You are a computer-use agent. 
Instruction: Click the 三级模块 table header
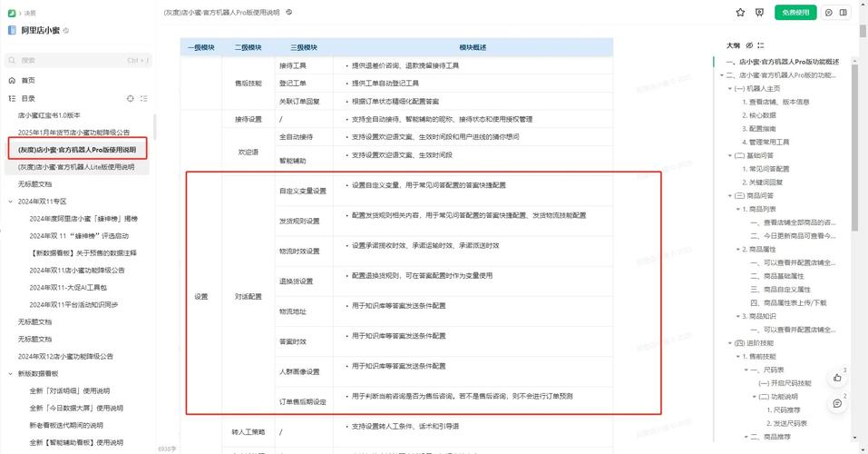304,48
